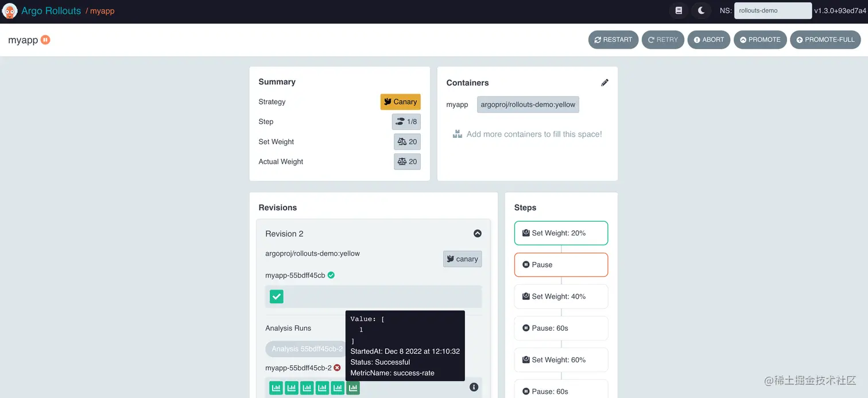The height and width of the screenshot is (398, 868).
Task: Click the orange paused status icon beside myapp
Action: tap(45, 40)
